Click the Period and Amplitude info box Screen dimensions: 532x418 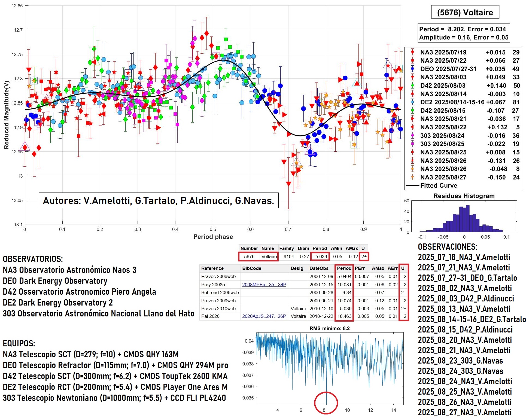pos(464,33)
